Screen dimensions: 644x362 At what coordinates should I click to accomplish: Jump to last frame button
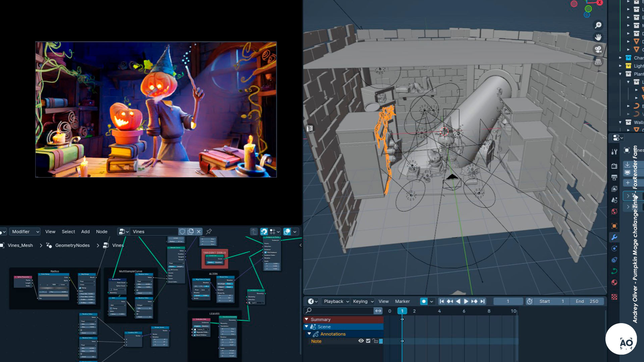coord(482,301)
